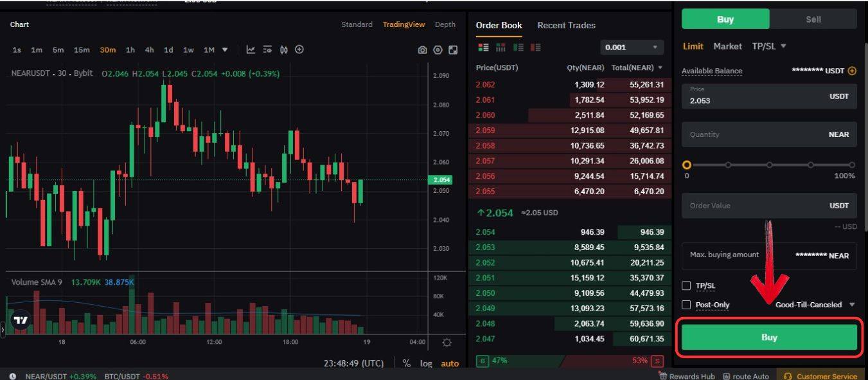868x380 pixels.
Task: Enable the TP/SL checkbox
Action: click(686, 285)
